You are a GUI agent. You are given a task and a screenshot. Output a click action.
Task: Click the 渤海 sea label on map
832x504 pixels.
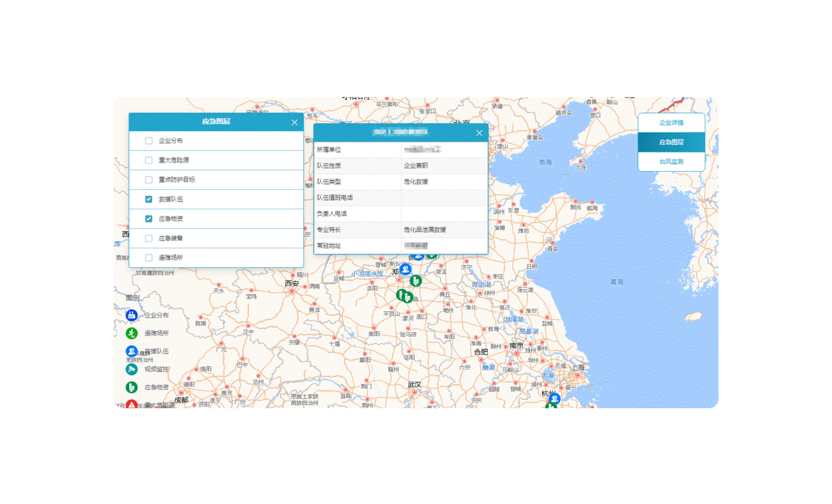coord(545,163)
